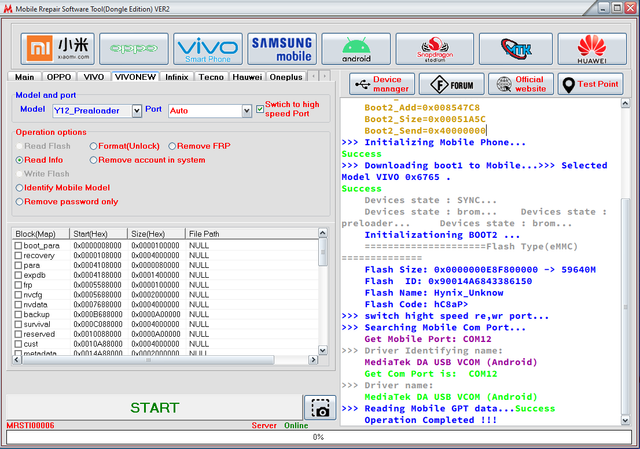Tick the nvdata partition checkbox
The height and width of the screenshot is (449, 640).
tap(18, 305)
